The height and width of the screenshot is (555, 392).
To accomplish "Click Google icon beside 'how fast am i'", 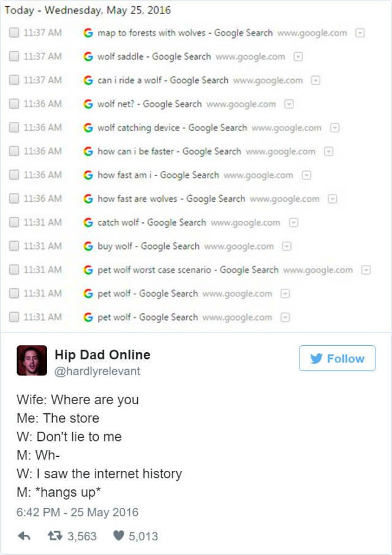I will (88, 175).
